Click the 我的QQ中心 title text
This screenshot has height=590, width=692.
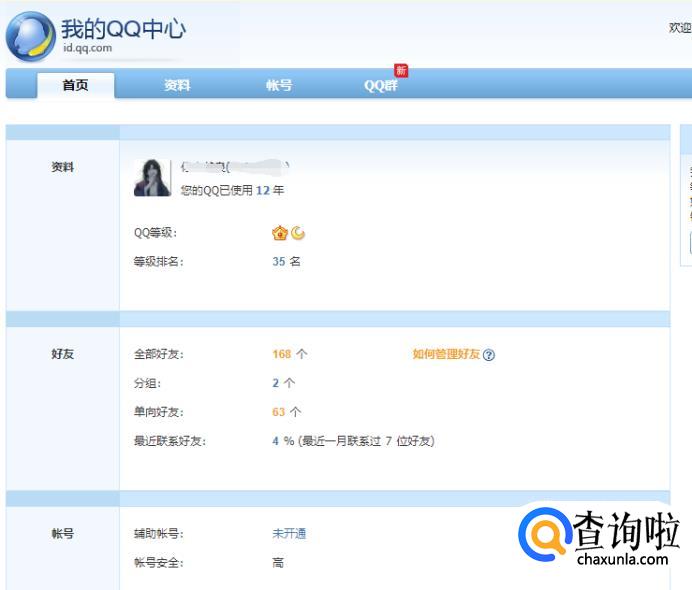pyautogui.click(x=123, y=29)
